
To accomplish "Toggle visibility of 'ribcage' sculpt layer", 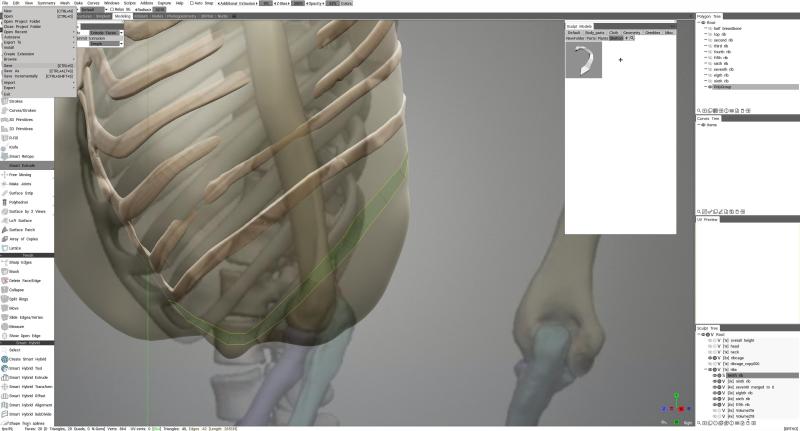I will (x=710, y=358).
